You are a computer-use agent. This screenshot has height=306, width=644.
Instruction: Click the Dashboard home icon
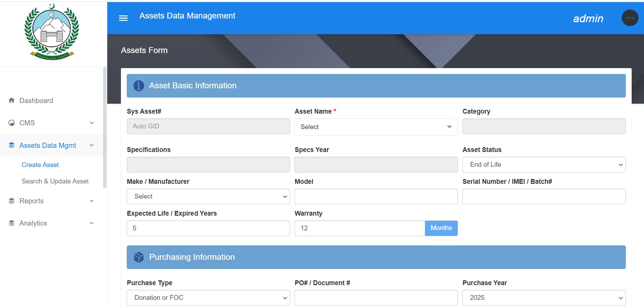click(12, 100)
